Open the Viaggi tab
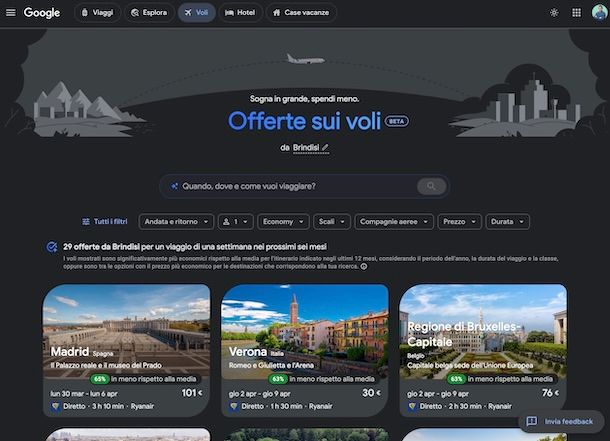The image size is (610, 441). (97, 13)
